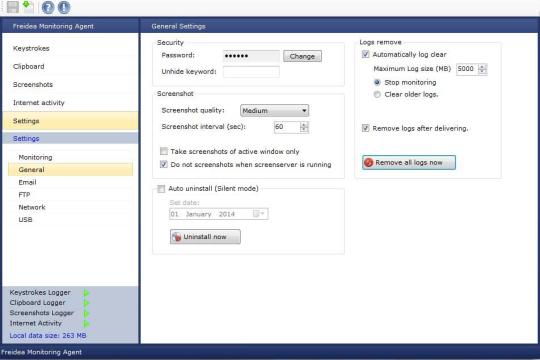Enable Auto uninstall (Silent mode) checkbox
Image resolution: width=540 pixels, height=360 pixels.
tap(161, 188)
